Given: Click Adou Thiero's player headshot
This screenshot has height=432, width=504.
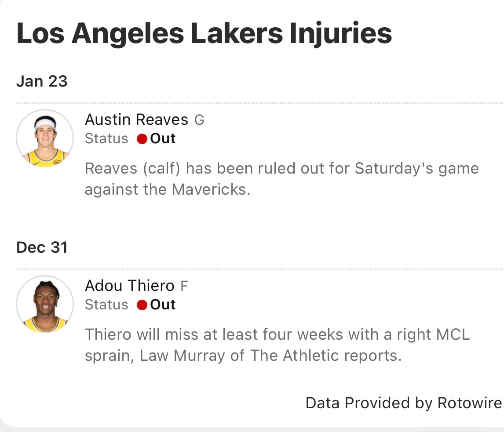Looking at the screenshot, I should tap(45, 304).
